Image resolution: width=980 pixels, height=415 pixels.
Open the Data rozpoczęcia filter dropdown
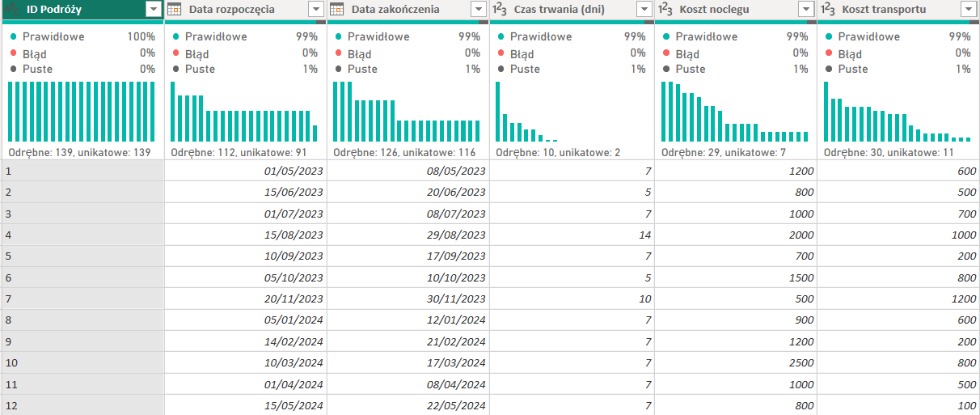pyautogui.click(x=316, y=10)
